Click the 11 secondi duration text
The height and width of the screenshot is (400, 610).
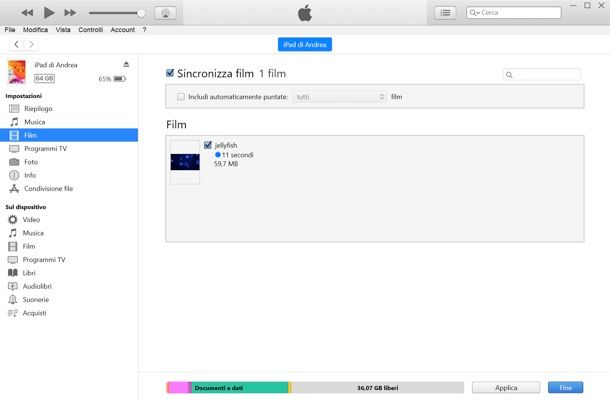[x=237, y=155]
